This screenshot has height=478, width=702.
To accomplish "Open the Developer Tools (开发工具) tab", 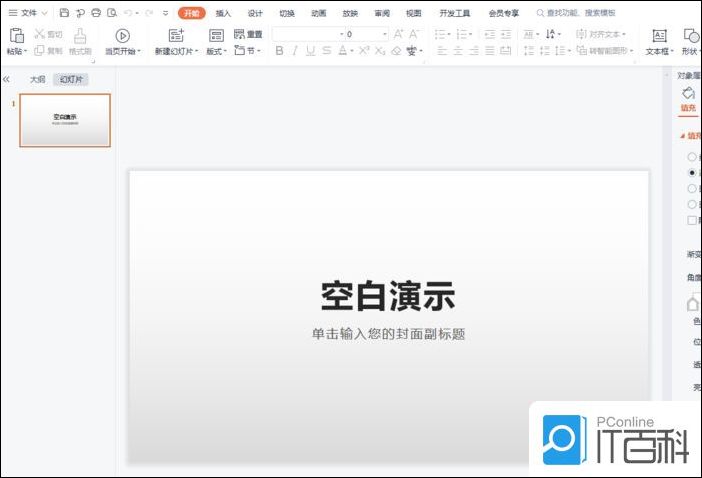I will [x=454, y=13].
